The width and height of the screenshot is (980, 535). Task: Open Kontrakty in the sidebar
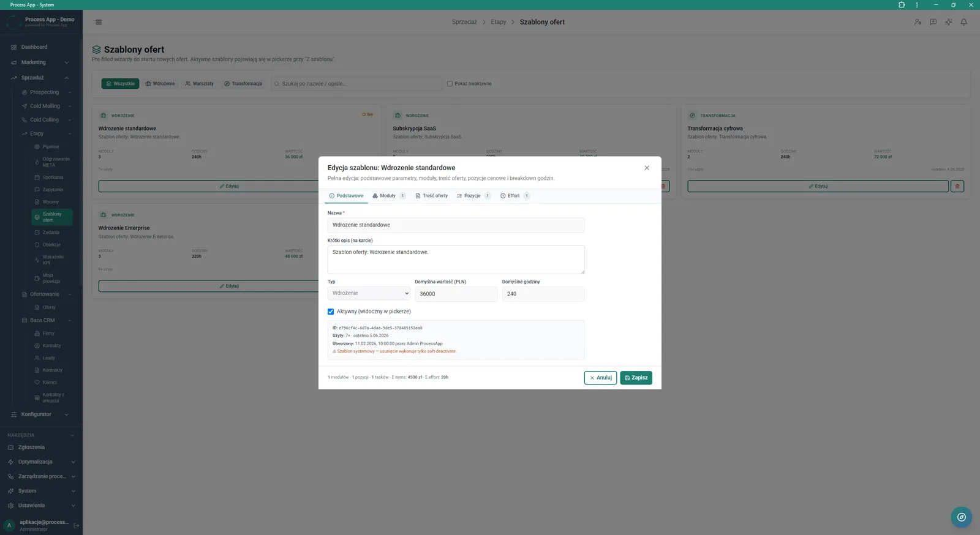(51, 370)
